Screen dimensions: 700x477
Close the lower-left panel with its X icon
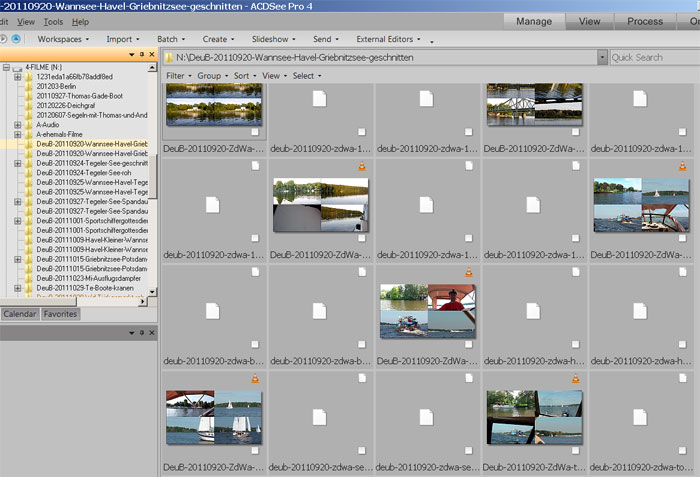(151, 332)
